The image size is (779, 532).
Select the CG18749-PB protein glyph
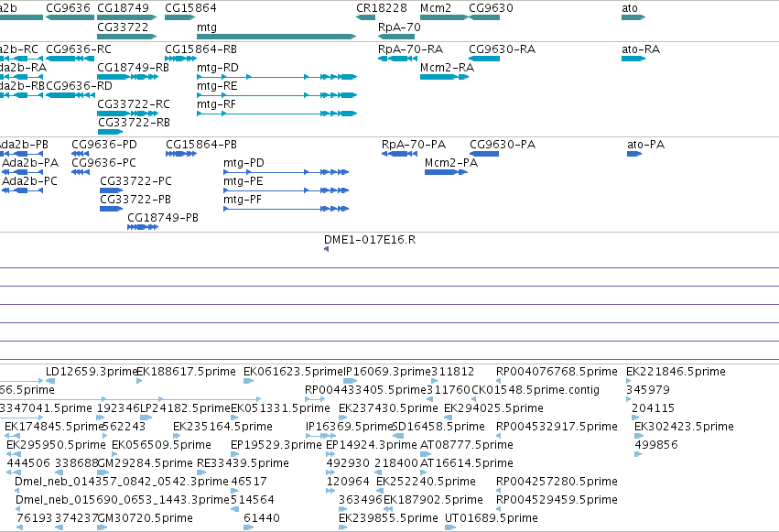click(143, 227)
